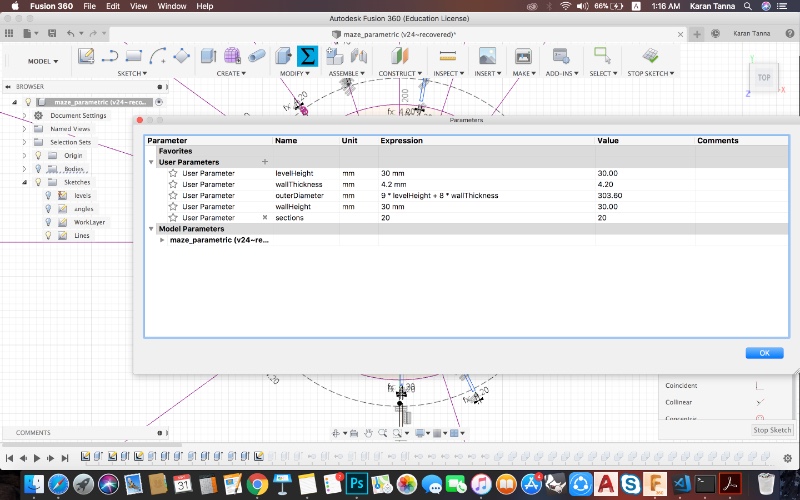Click the Undo arrow
Viewport: 800px width, 500px height.
click(x=70, y=33)
